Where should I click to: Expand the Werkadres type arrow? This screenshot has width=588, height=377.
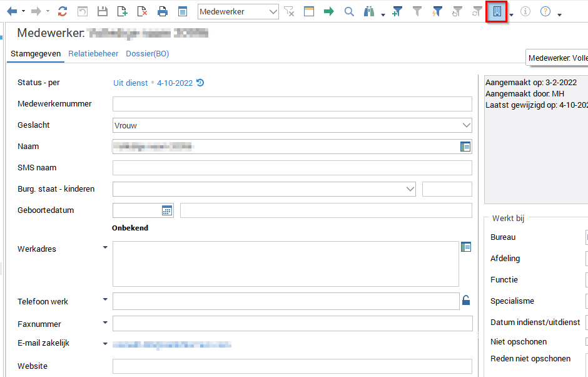(x=105, y=247)
